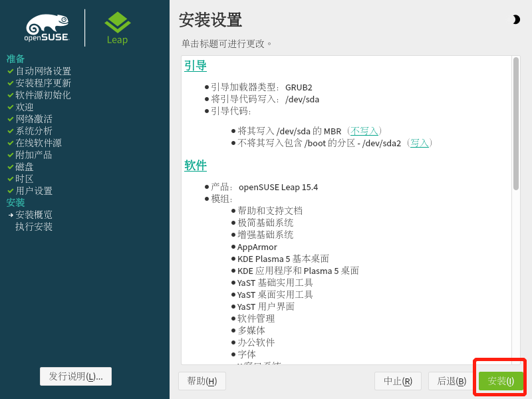Image resolution: width=532 pixels, height=399 pixels.
Task: Click the checkmark beside 网络激活
Action: click(10, 119)
